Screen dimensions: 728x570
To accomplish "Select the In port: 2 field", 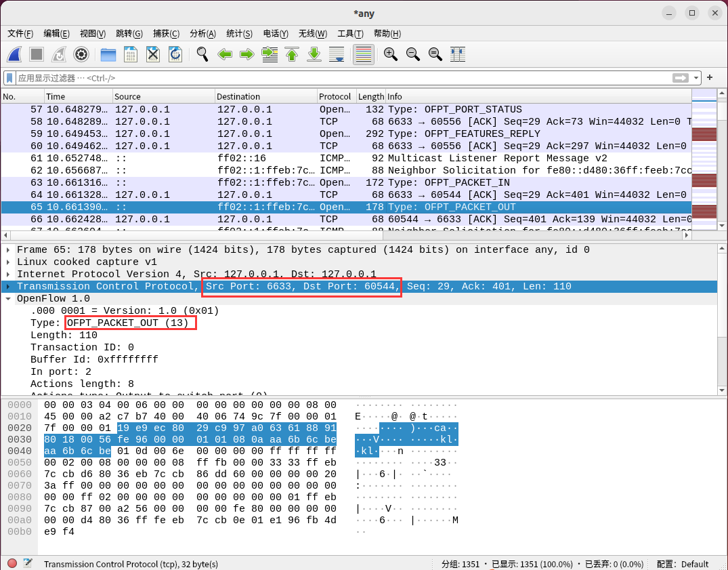I will [x=61, y=371].
